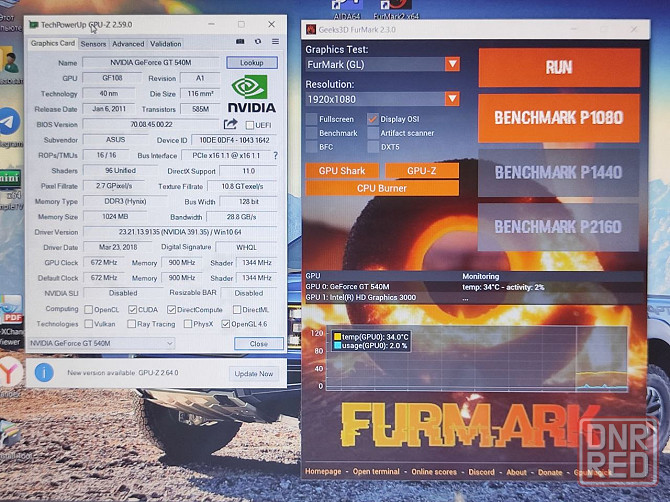Open the PDF-XChange Viewer desktop icon

12,310
